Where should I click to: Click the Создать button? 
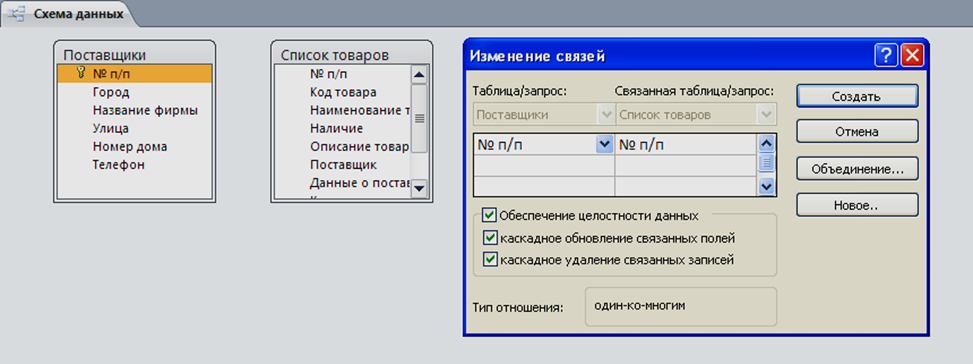point(857,96)
